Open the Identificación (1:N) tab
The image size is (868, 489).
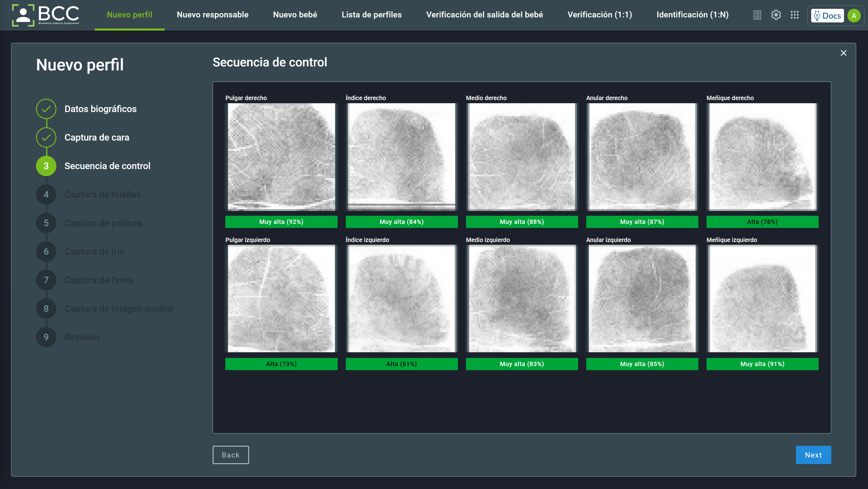[692, 15]
